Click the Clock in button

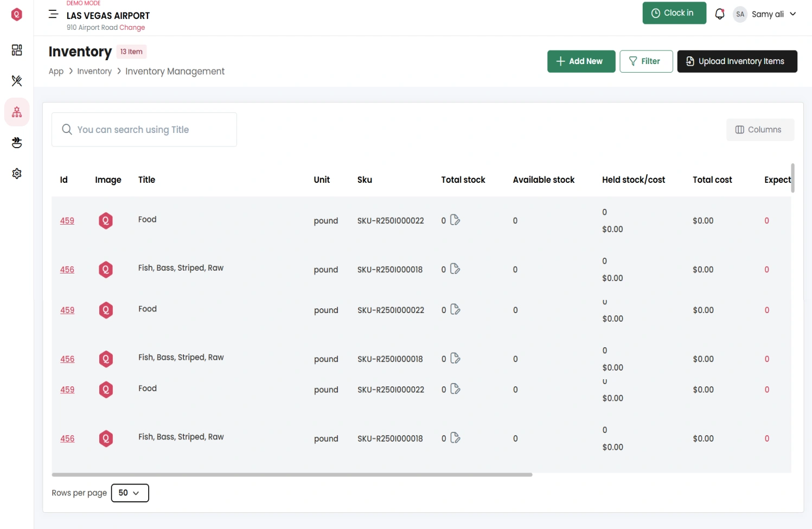(x=674, y=13)
